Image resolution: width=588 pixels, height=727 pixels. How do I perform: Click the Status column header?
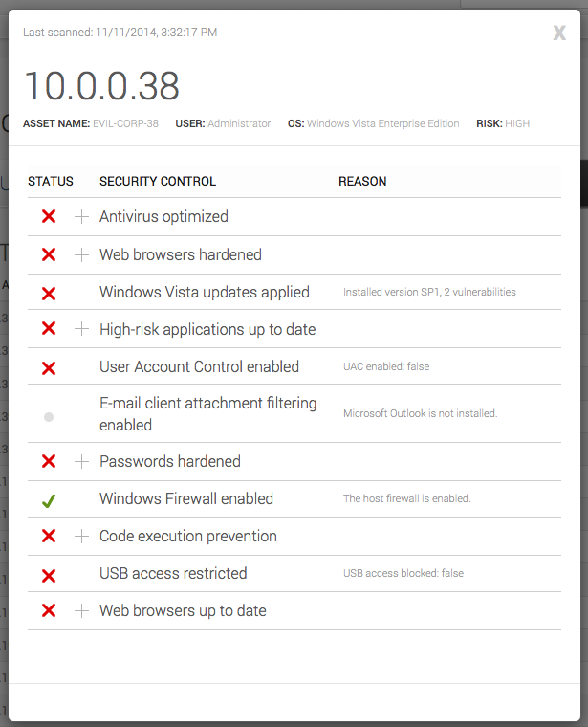(x=51, y=182)
